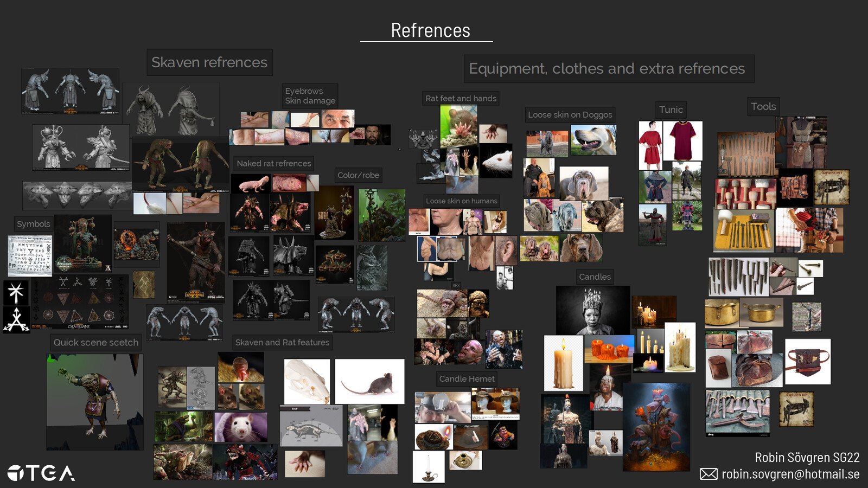Click the 'Eyebrows Skin damage' label
The height and width of the screenshot is (488, 868).
click(x=310, y=96)
